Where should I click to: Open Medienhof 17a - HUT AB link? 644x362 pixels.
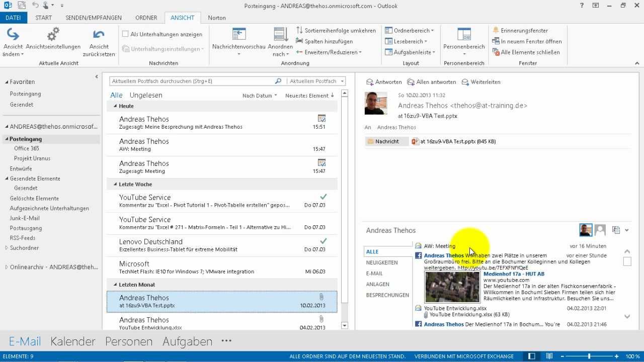pyautogui.click(x=514, y=274)
